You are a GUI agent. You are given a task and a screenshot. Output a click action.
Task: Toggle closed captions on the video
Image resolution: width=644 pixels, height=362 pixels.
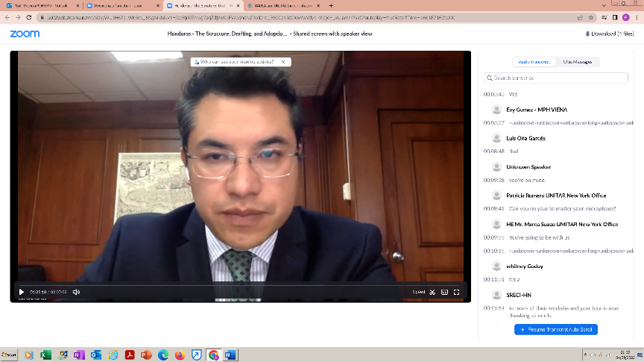(x=444, y=292)
